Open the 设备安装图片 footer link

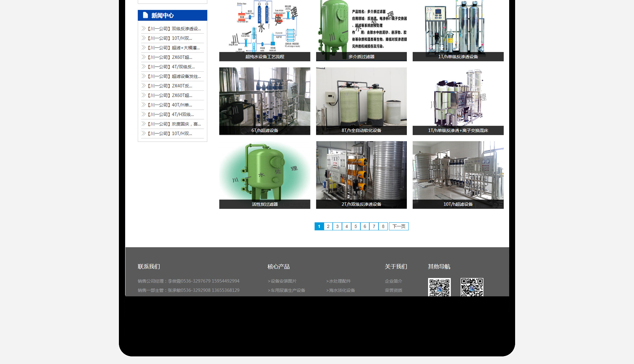(x=282, y=281)
